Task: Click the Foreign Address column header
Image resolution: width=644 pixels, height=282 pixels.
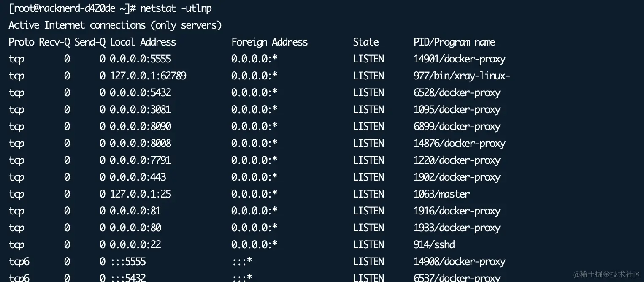Action: point(269,42)
